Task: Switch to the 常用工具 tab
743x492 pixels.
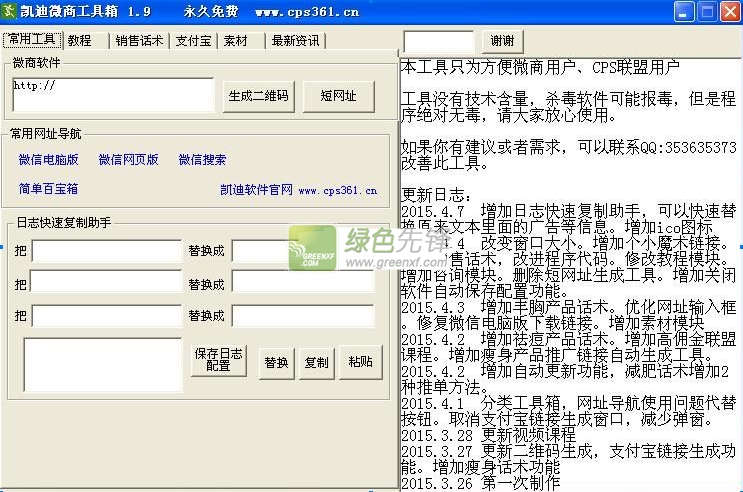Action: (x=33, y=40)
